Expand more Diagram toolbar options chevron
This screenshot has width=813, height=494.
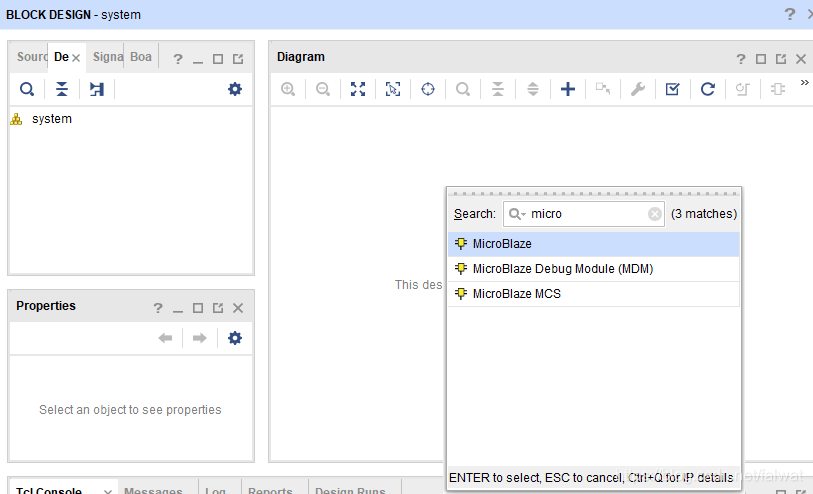click(x=804, y=82)
